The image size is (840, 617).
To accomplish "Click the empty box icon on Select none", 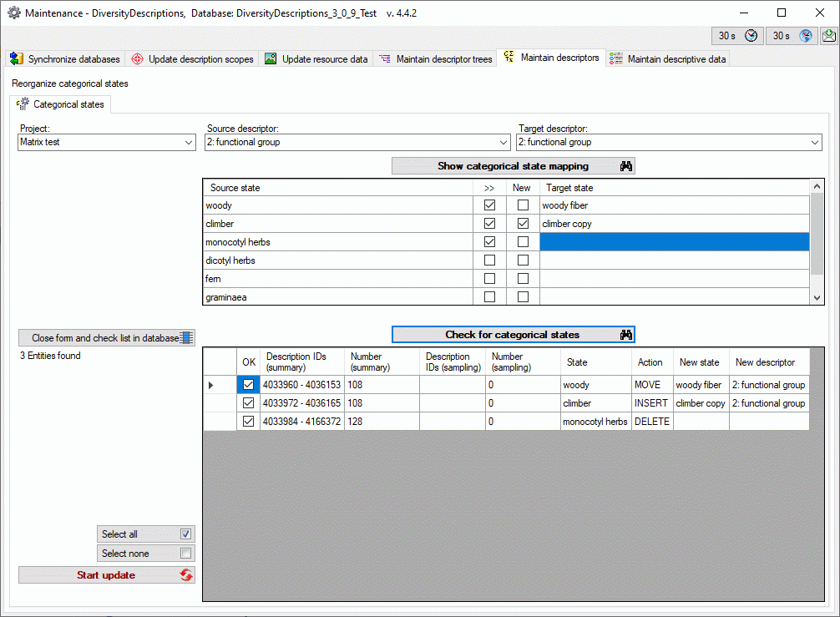I will pos(186,554).
